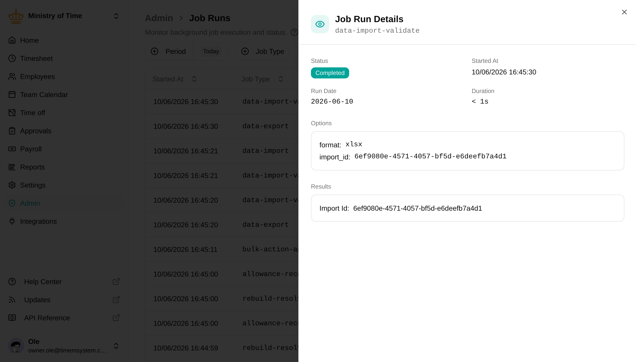
Task: Click the Time off crossed-calendar icon
Action: coord(12,113)
